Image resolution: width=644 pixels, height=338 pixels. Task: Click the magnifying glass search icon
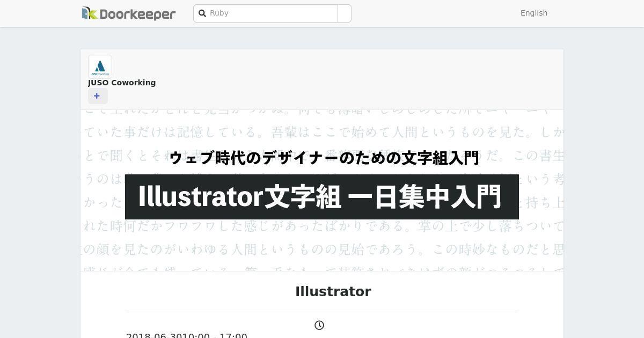[202, 13]
